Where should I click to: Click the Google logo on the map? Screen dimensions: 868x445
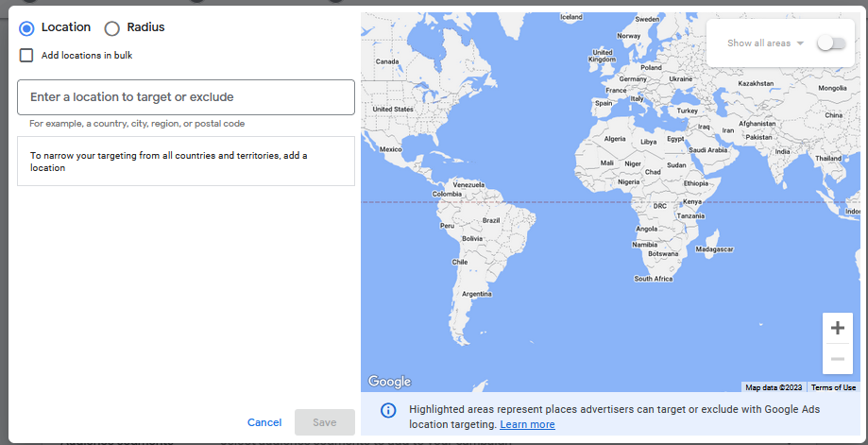(x=390, y=382)
